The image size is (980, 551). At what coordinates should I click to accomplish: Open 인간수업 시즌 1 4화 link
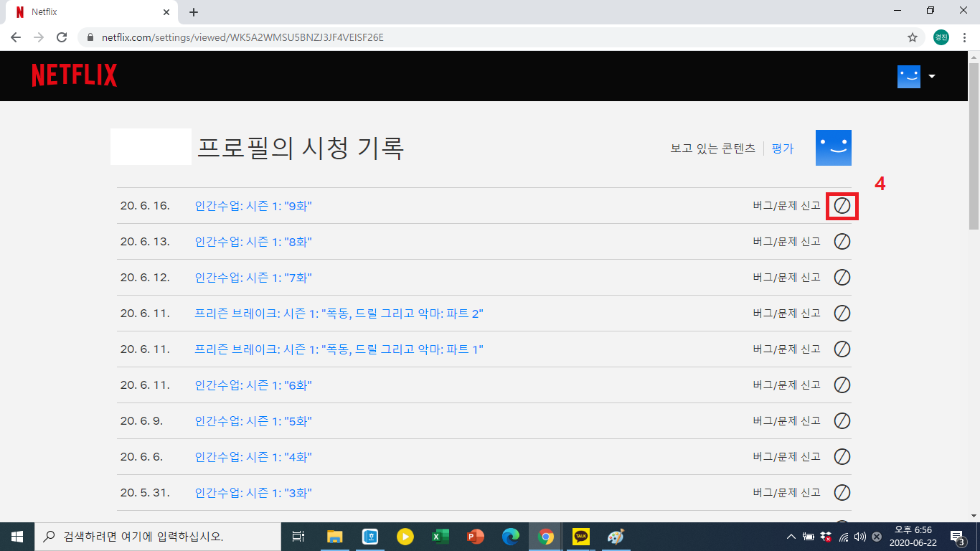coord(253,457)
